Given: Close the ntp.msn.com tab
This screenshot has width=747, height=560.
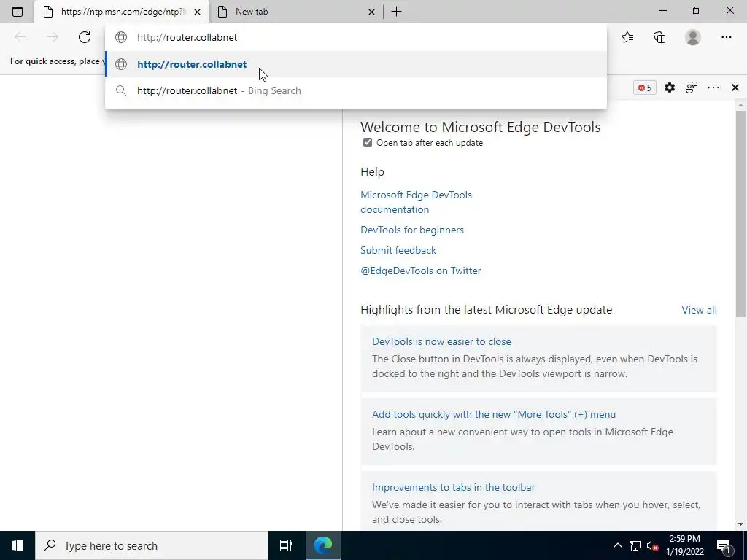Looking at the screenshot, I should (197, 12).
